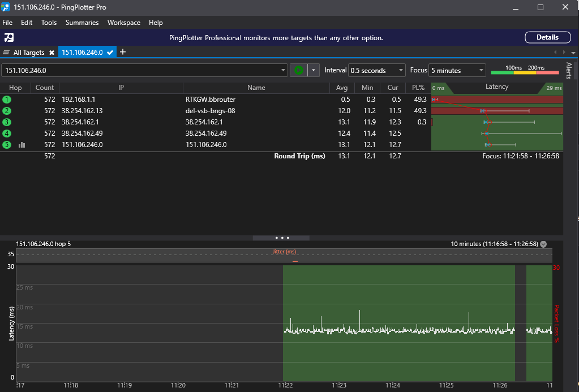
Task: Select the hop 1 green circle
Action: tap(7, 100)
